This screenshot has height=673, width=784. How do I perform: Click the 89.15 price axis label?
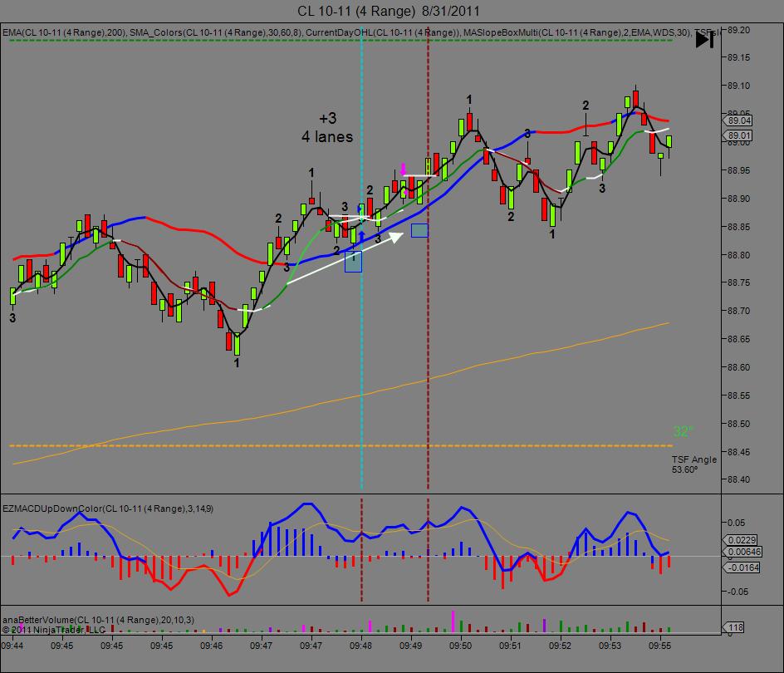pyautogui.click(x=738, y=57)
